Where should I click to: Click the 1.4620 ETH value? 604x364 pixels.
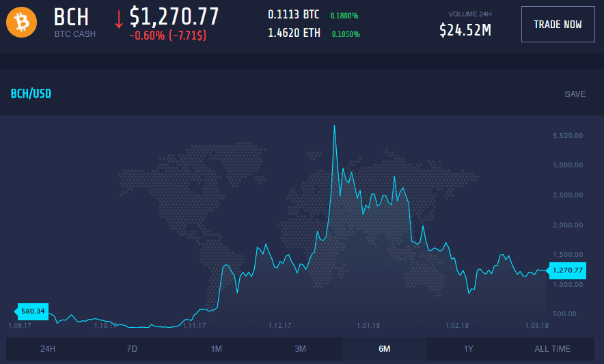point(294,33)
